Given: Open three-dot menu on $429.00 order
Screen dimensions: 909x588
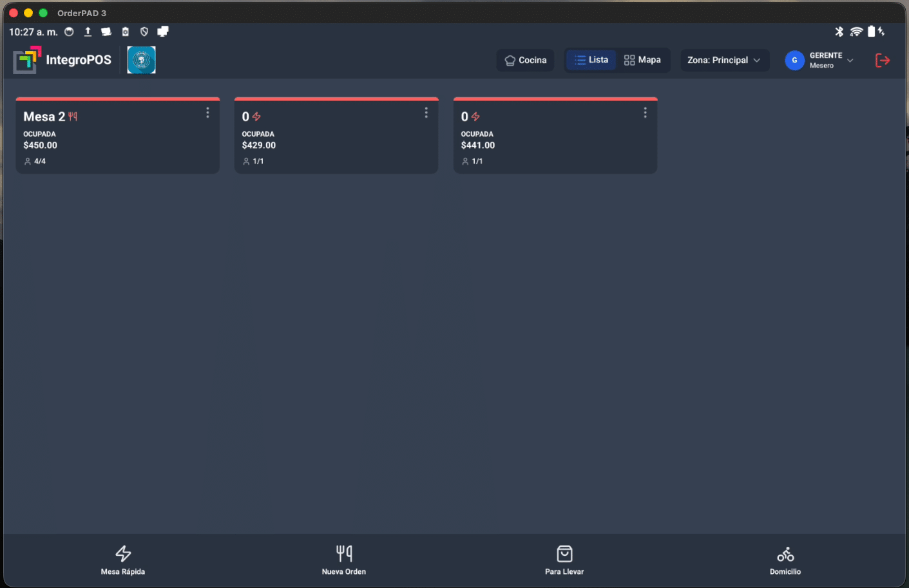Looking at the screenshot, I should coord(426,113).
